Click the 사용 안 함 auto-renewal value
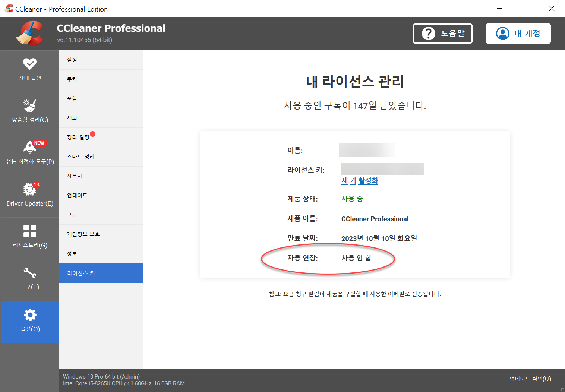Viewport: 565px width, 392px height. pyautogui.click(x=356, y=258)
